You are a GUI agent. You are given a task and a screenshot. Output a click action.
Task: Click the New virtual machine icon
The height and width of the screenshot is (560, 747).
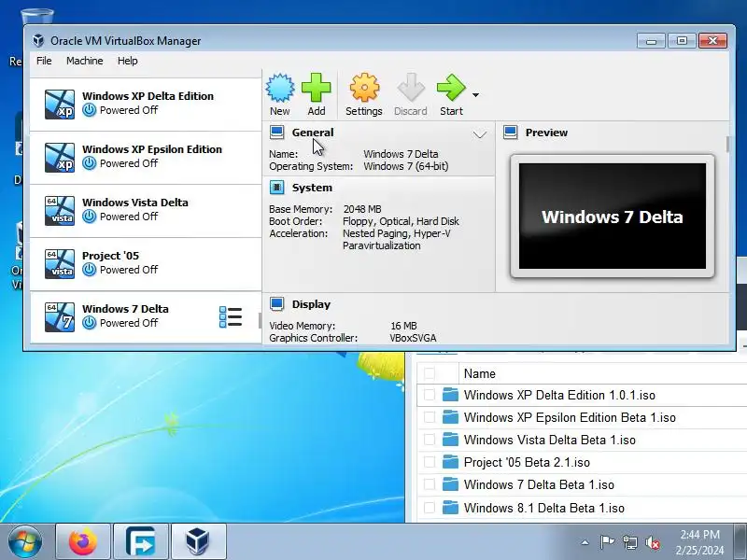pos(279,88)
